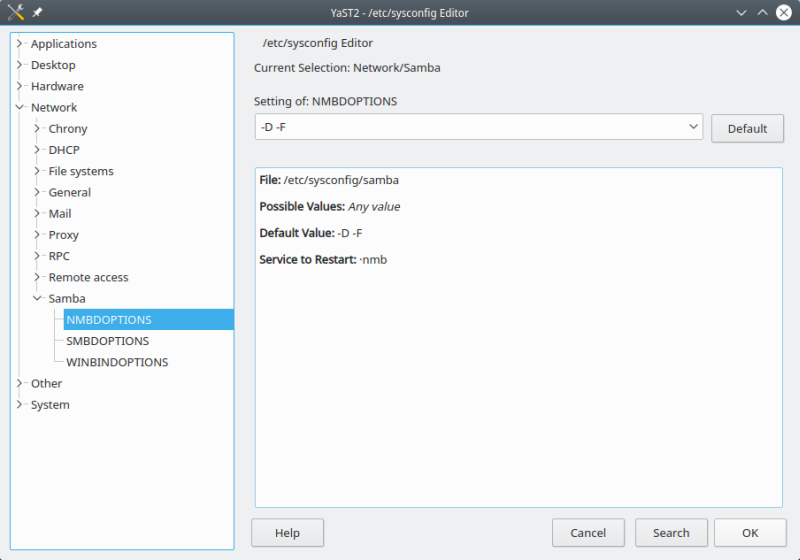Click the YaST tools icon in title bar
The height and width of the screenshot is (560, 800).
click(x=16, y=12)
